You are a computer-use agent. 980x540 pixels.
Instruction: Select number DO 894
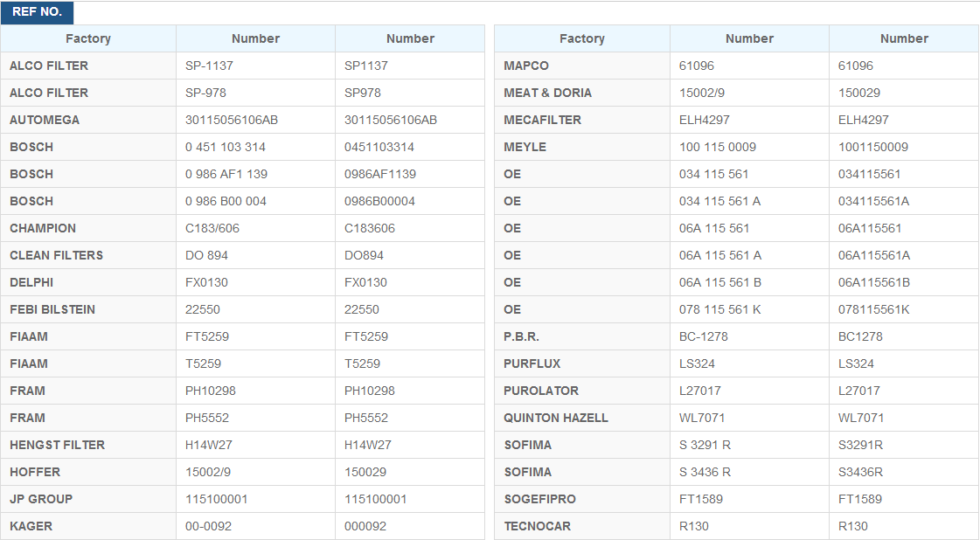(x=206, y=255)
